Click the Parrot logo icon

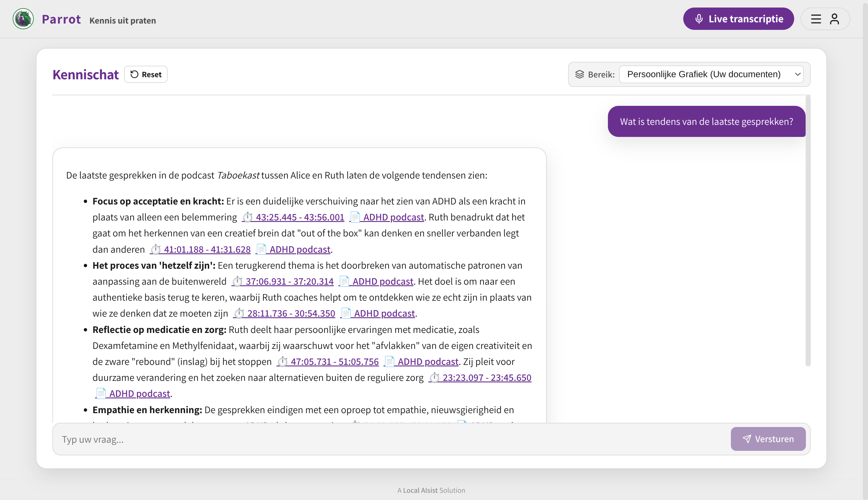23,19
